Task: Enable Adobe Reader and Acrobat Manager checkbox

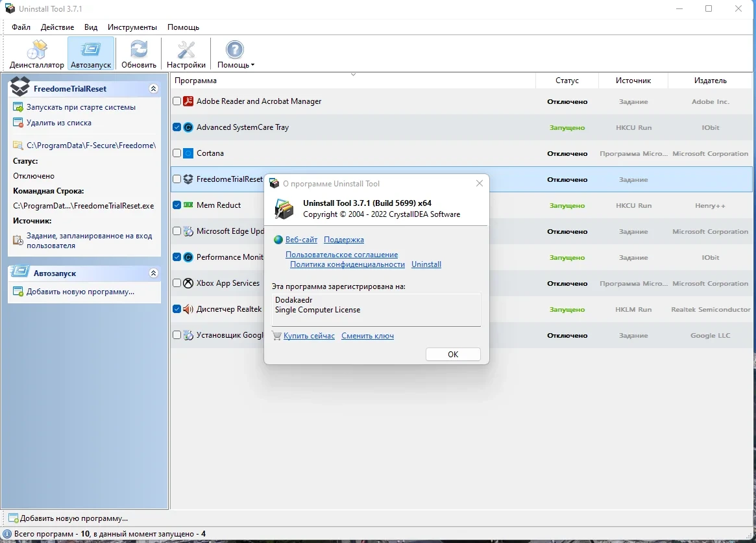Action: coord(177,101)
